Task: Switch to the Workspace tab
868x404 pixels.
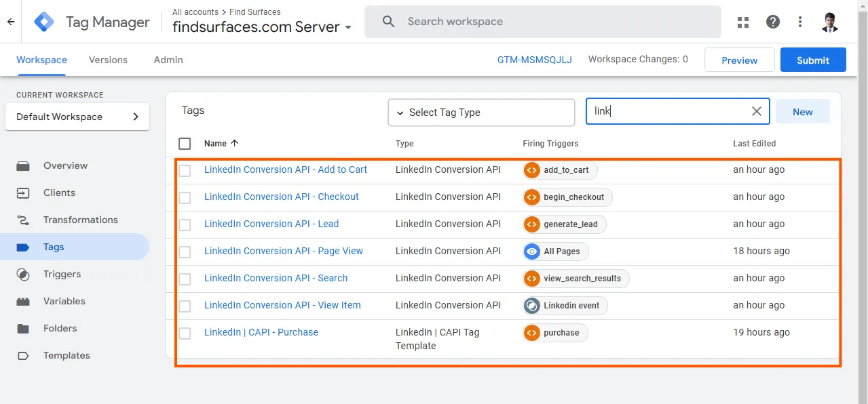Action: [x=41, y=60]
